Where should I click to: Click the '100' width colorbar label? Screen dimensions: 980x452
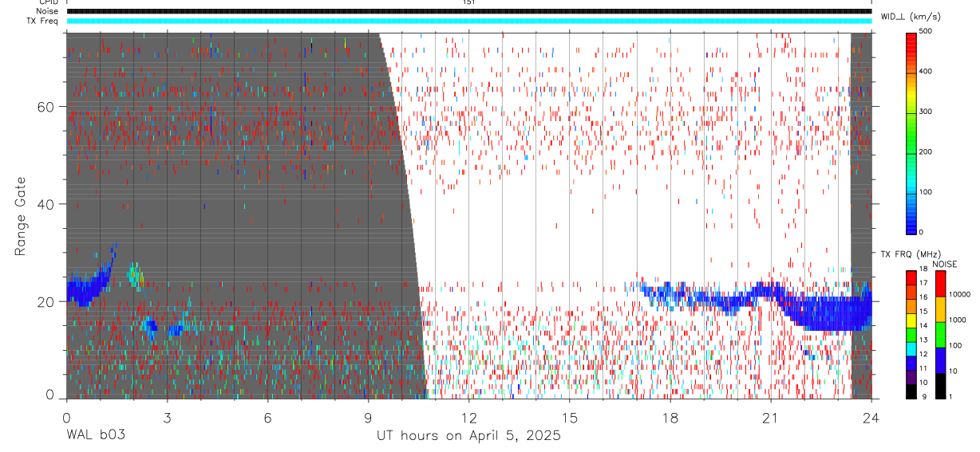click(x=927, y=192)
